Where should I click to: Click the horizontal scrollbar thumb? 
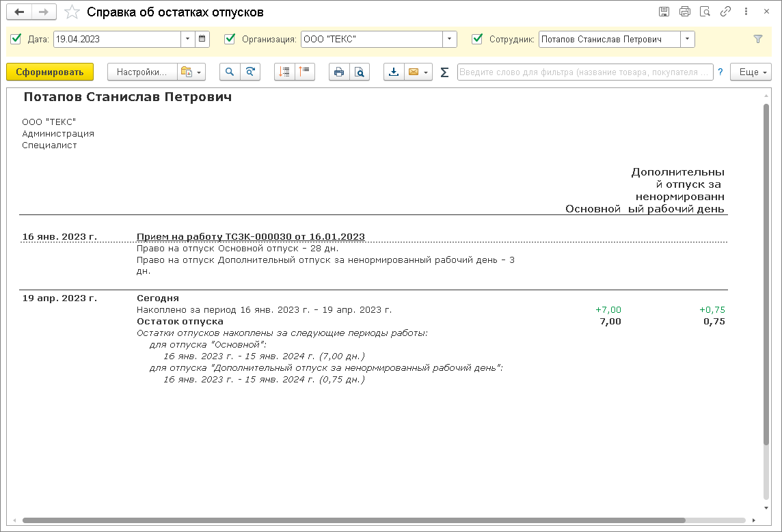[354, 520]
